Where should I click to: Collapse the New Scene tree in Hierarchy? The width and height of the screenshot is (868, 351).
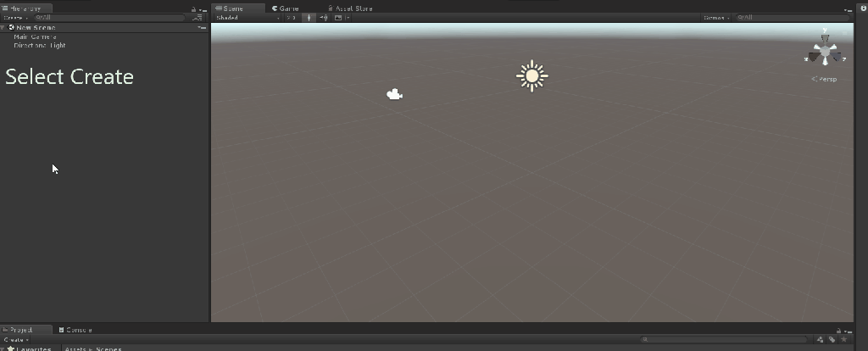(4, 27)
